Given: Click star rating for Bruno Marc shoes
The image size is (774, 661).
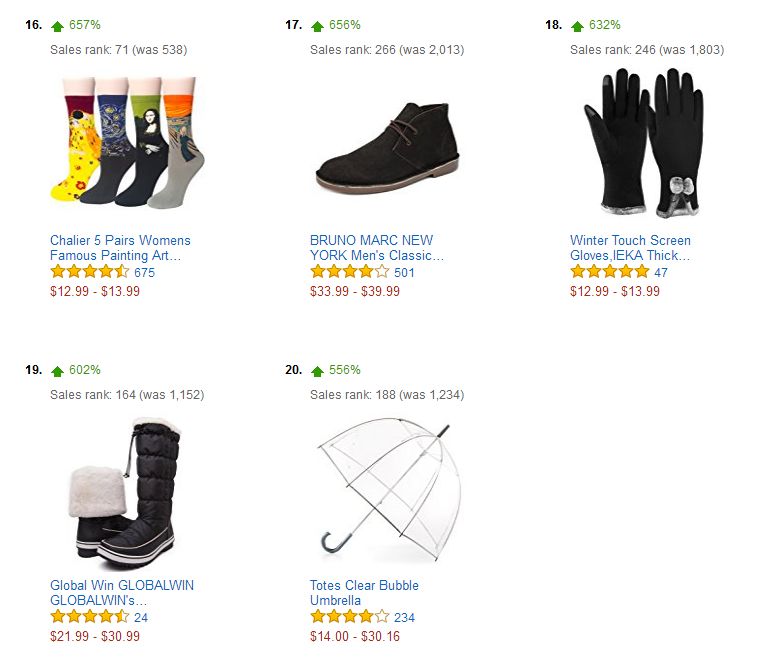Looking at the screenshot, I should tap(349, 272).
